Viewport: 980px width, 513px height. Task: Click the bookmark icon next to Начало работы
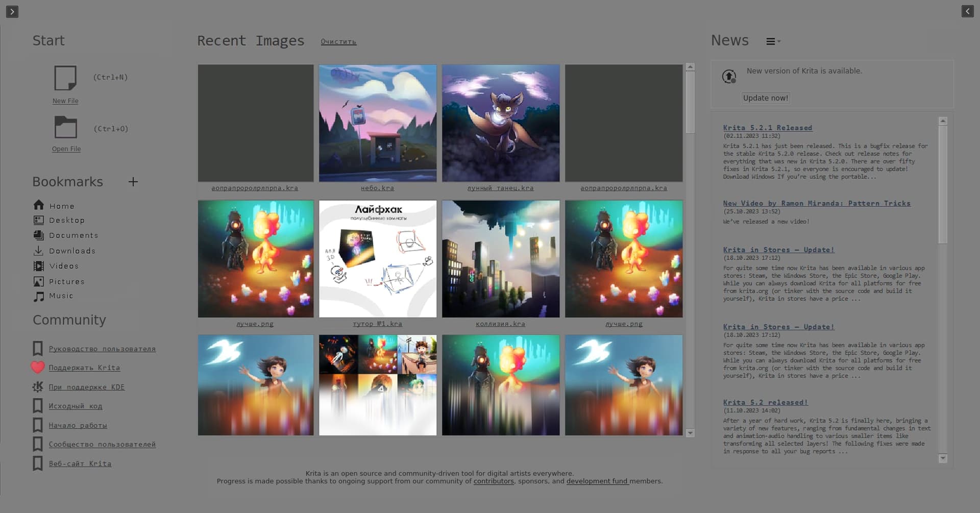pyautogui.click(x=38, y=425)
